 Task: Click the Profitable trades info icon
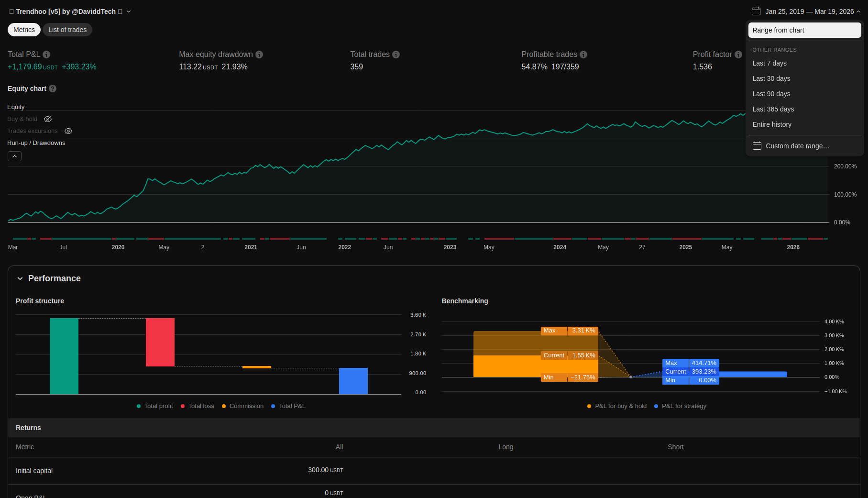click(583, 55)
